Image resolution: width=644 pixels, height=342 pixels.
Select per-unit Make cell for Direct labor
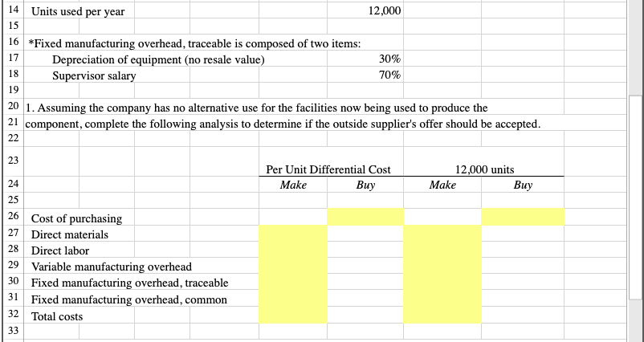click(x=293, y=249)
